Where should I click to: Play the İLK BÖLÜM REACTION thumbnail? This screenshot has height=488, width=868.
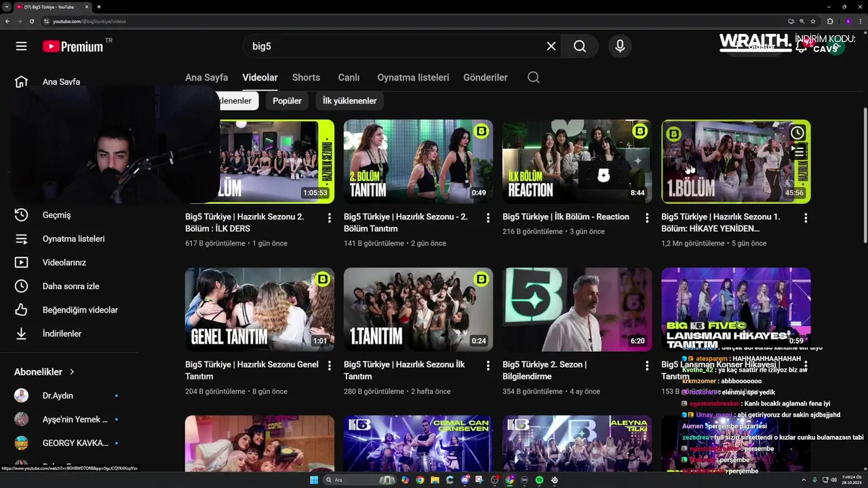(x=577, y=161)
